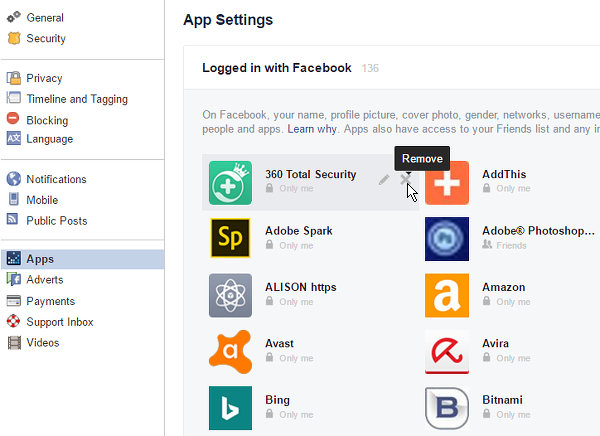Click the Language icon
Image resolution: width=600 pixels, height=436 pixels.
point(14,138)
